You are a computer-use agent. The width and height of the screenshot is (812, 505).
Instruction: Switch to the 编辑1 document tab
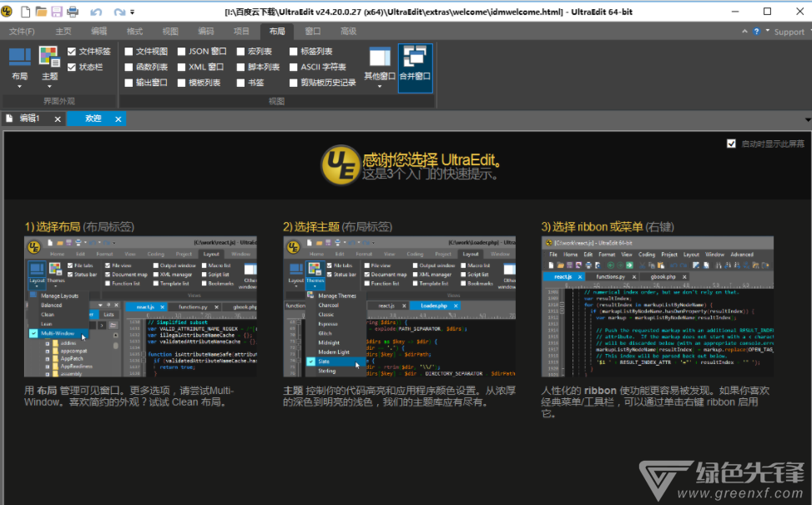[29, 119]
